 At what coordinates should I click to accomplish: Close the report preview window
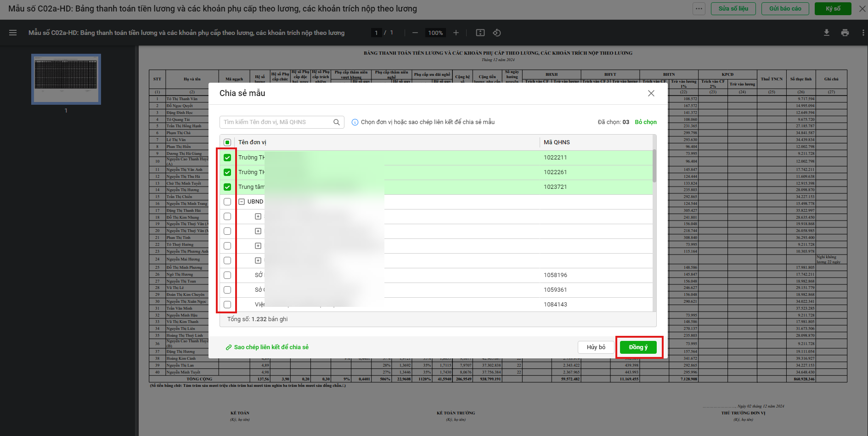pyautogui.click(x=862, y=9)
